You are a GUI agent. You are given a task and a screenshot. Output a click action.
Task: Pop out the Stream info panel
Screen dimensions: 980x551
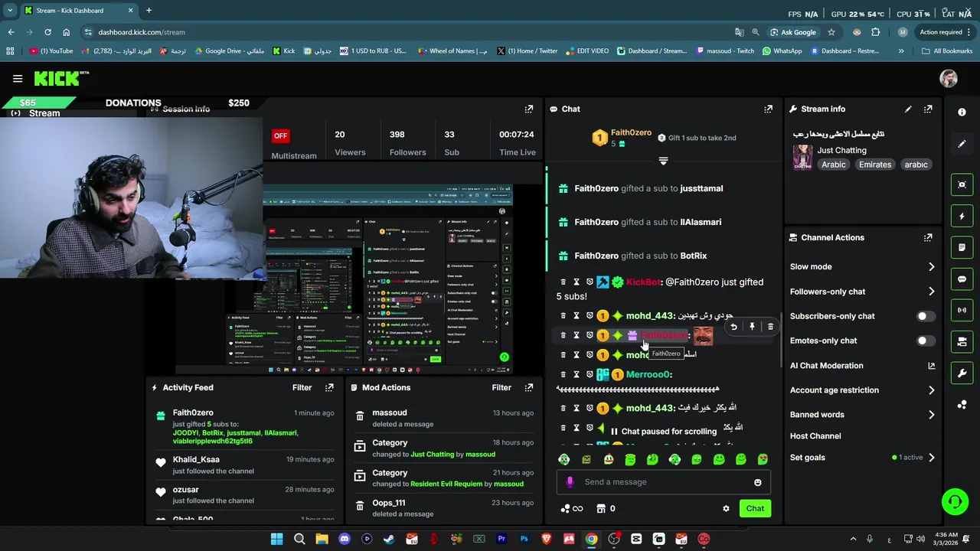[x=928, y=109]
